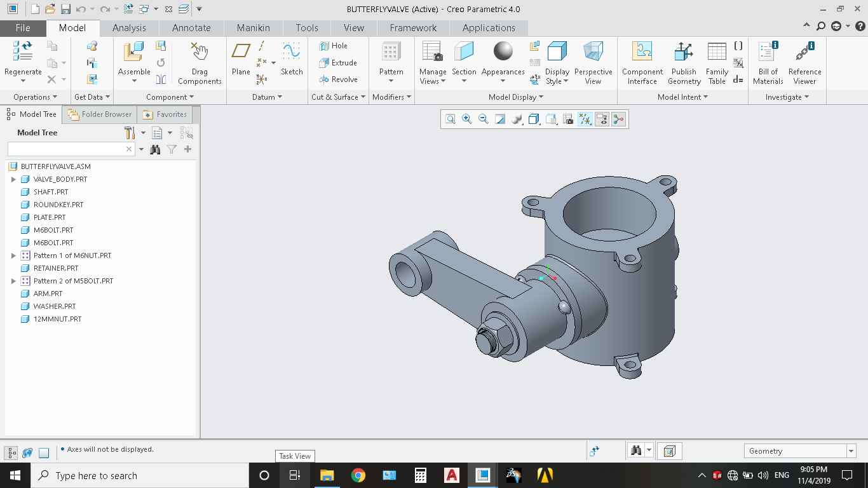Click the add plus icon in Model Tree
The image size is (868, 488).
(x=187, y=149)
